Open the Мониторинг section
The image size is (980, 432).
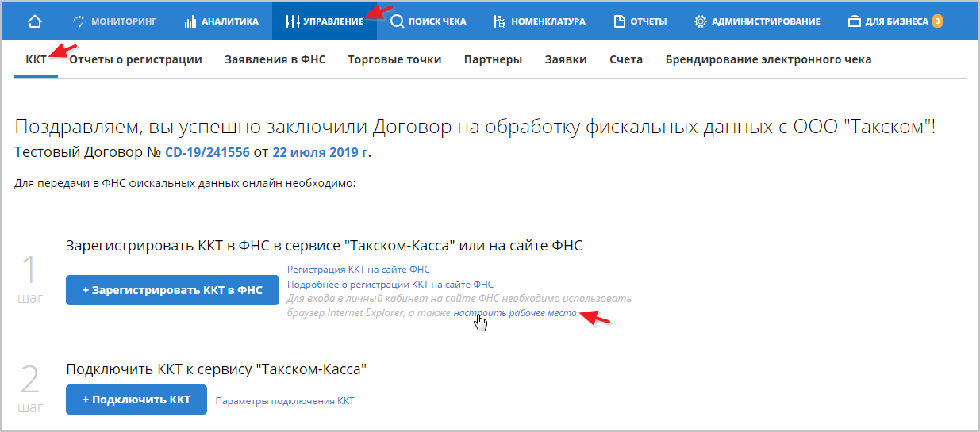pyautogui.click(x=116, y=21)
